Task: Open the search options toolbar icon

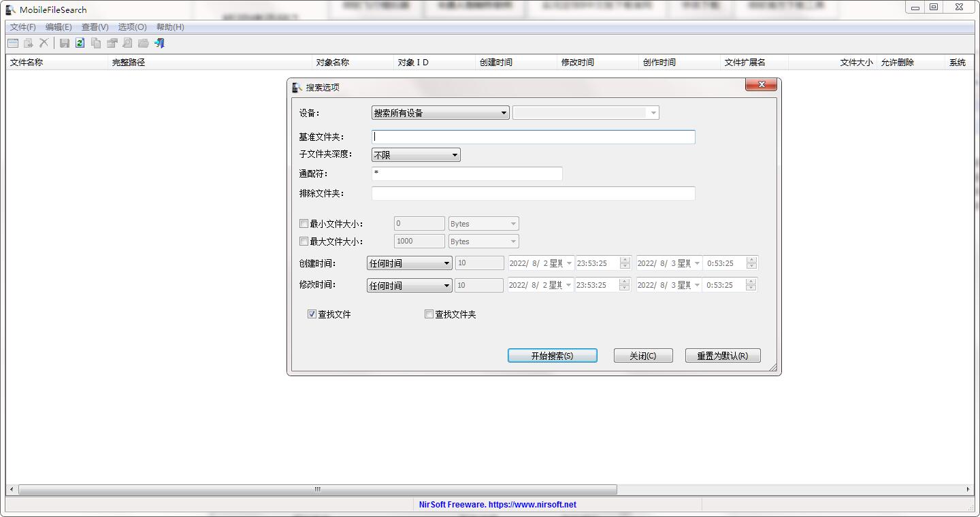Action: (13, 43)
